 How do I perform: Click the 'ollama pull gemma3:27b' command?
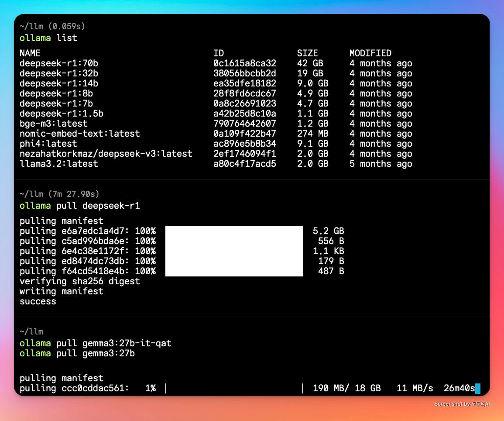pyautogui.click(x=77, y=353)
